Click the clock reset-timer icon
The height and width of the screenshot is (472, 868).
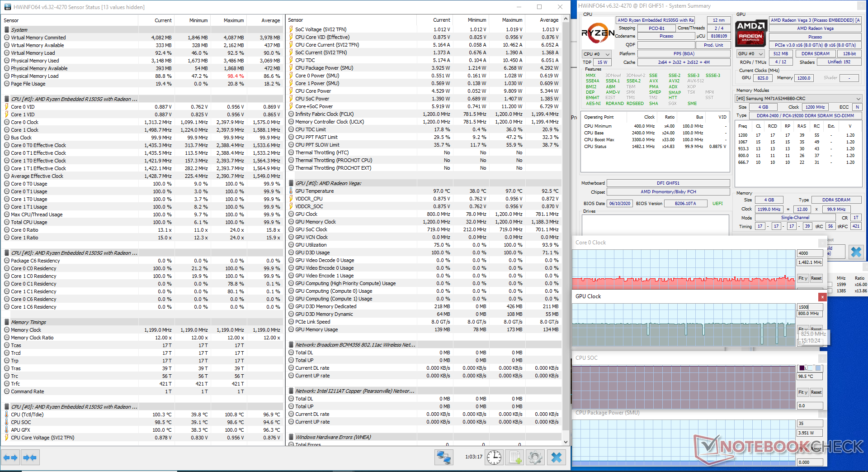coord(494,458)
